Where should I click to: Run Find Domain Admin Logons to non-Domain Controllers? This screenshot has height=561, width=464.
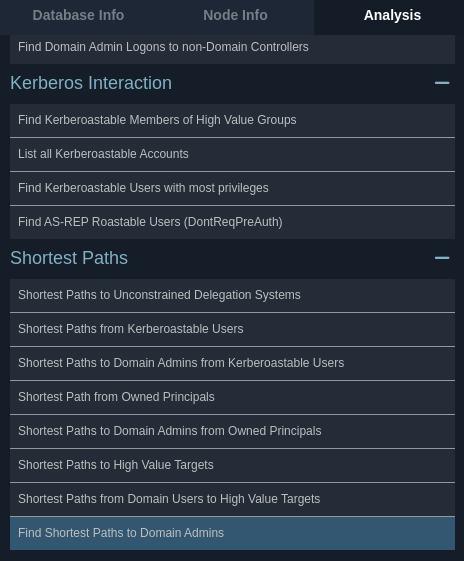pos(233,49)
